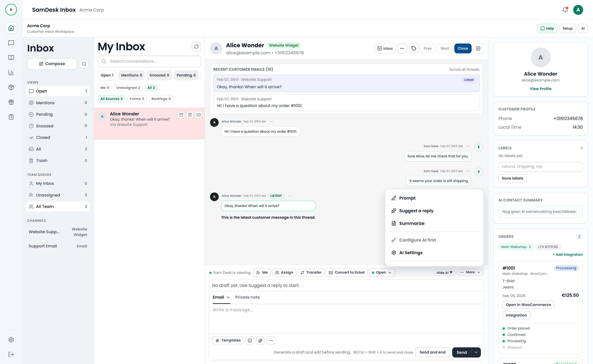Open the Compose conversation panel
Viewport: 593px width, 364px height.
[52, 64]
